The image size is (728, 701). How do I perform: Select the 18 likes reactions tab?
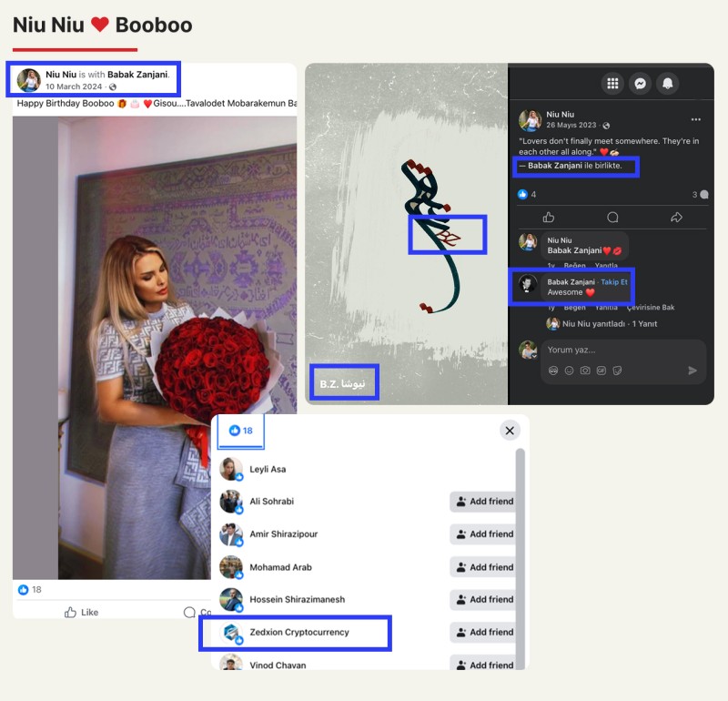241,431
